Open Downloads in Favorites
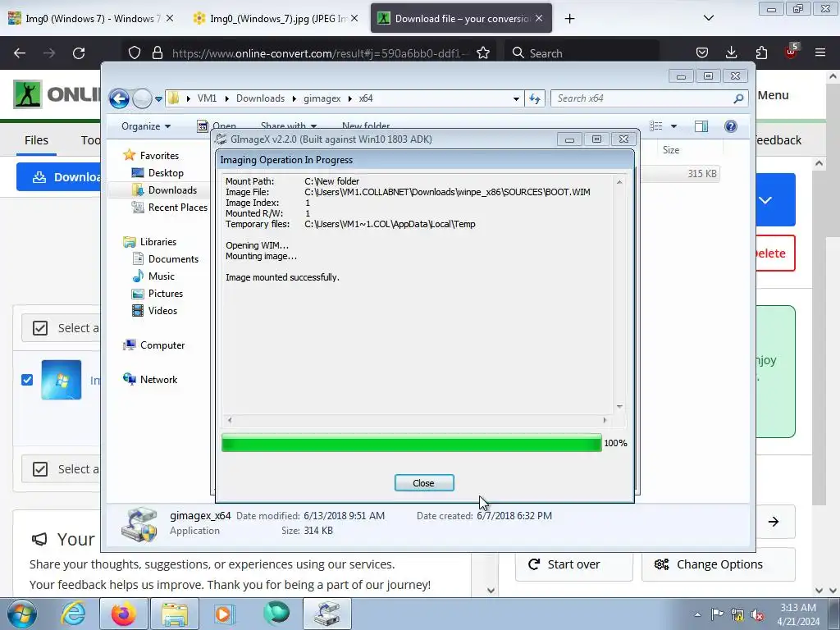Image resolution: width=840 pixels, height=630 pixels. click(172, 190)
